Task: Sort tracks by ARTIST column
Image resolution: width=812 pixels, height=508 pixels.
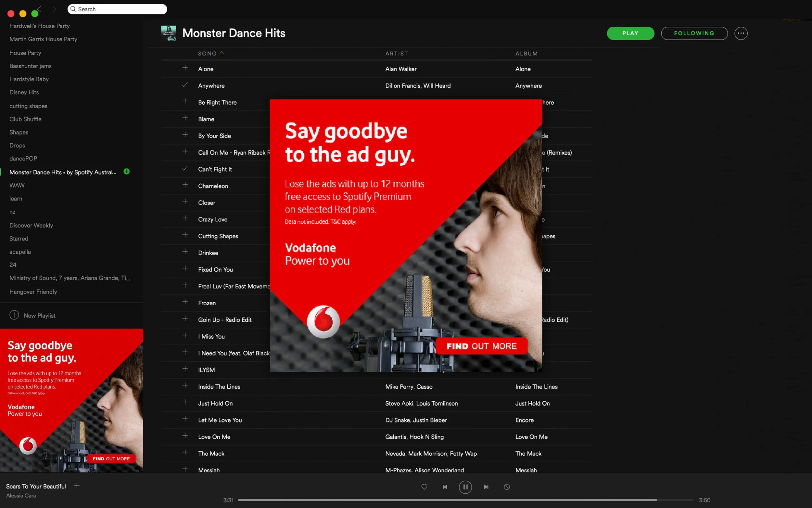Action: [397, 53]
